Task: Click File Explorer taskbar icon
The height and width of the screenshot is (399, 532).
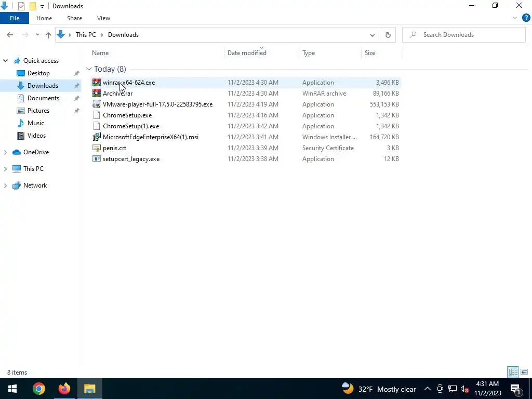Action: pos(89,389)
